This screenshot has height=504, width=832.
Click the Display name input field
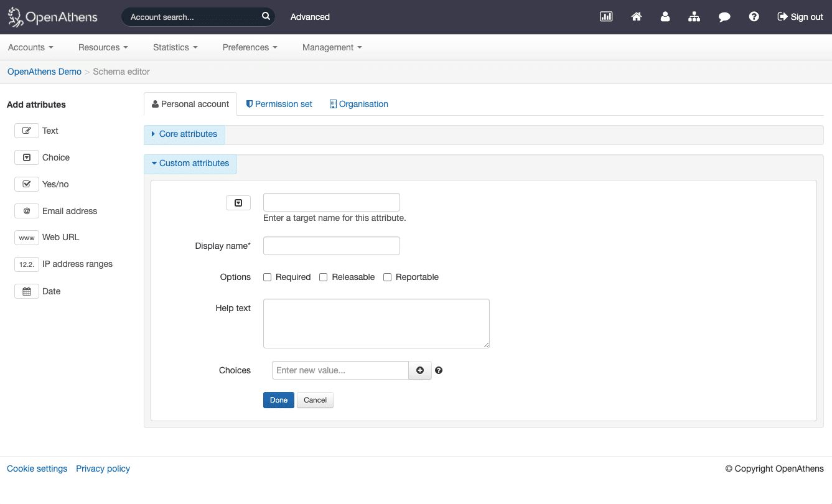(331, 245)
